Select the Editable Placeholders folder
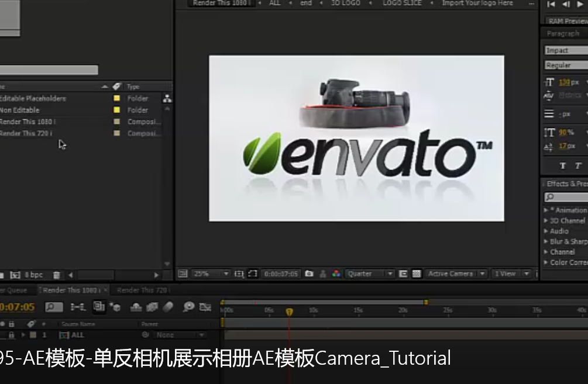 coord(33,99)
